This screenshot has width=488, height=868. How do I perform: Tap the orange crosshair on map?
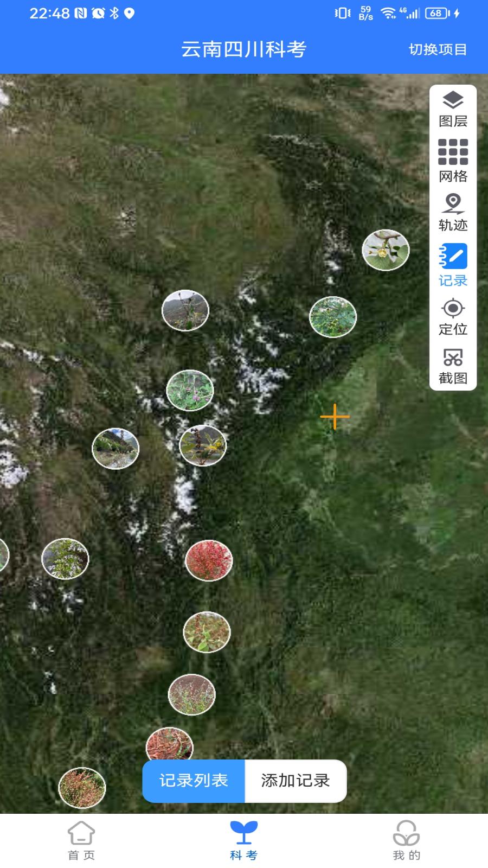coord(335,417)
